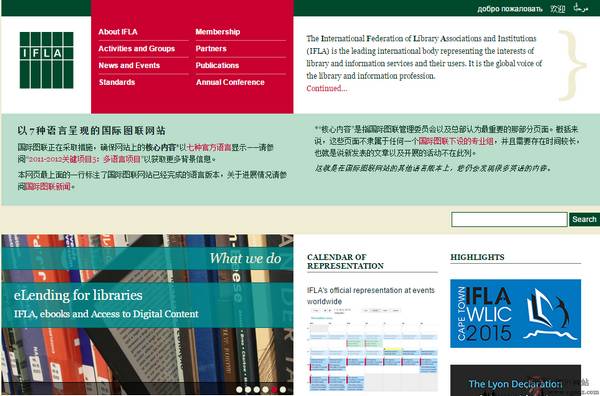This screenshot has width=600, height=396.
Task: Click 'IFLA, ebooks and Access to Digital Content'
Action: (106, 314)
